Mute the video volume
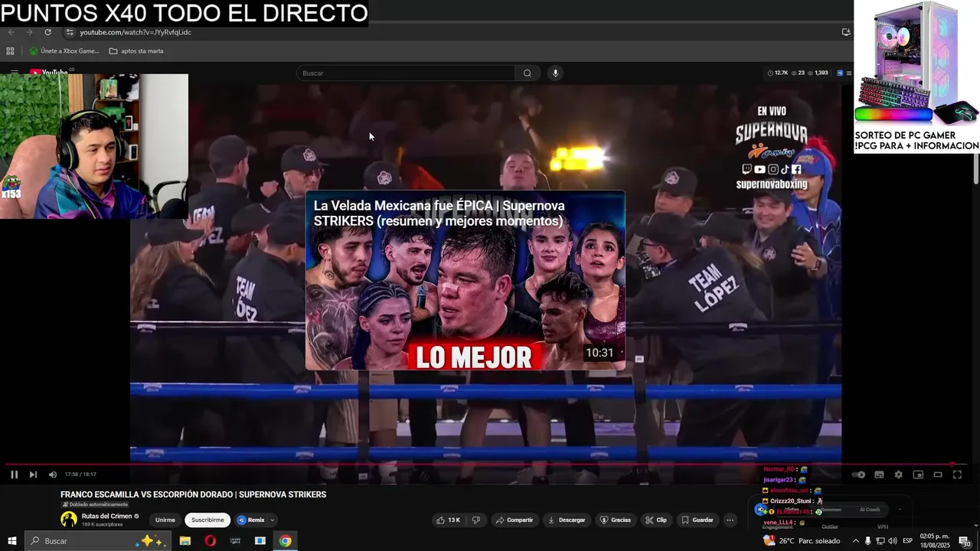Screen dimensions: 980x551 coord(53,474)
